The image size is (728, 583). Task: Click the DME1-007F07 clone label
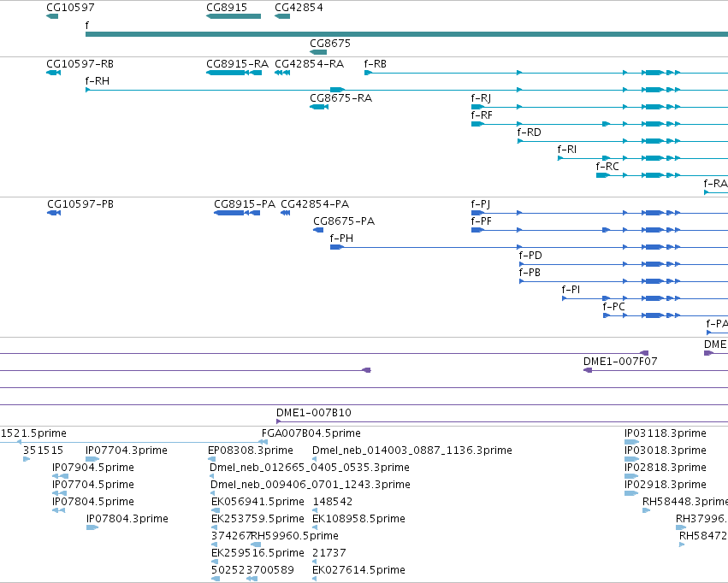click(x=620, y=362)
